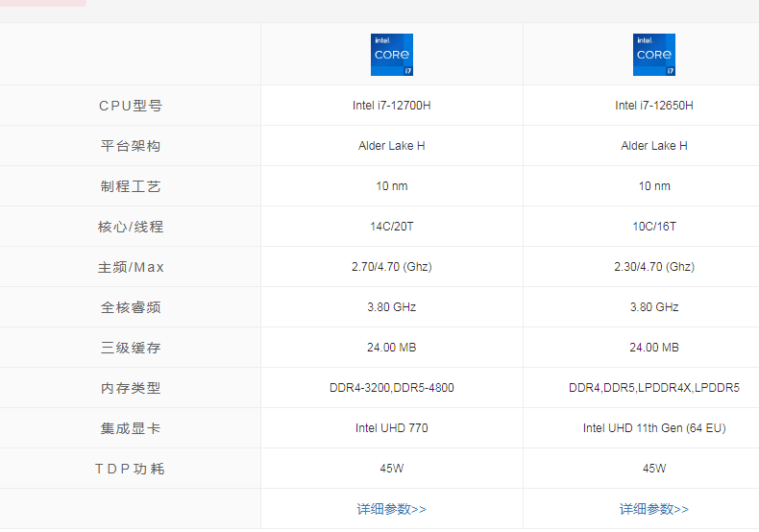This screenshot has height=532, width=759.
Task: Click the 主频/Max row label
Action: point(131,267)
